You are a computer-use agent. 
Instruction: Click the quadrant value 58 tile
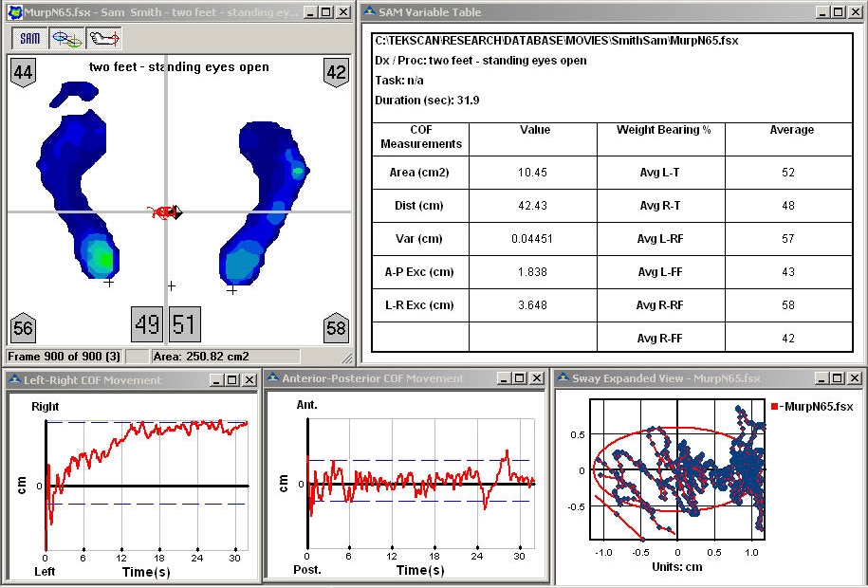pyautogui.click(x=335, y=327)
